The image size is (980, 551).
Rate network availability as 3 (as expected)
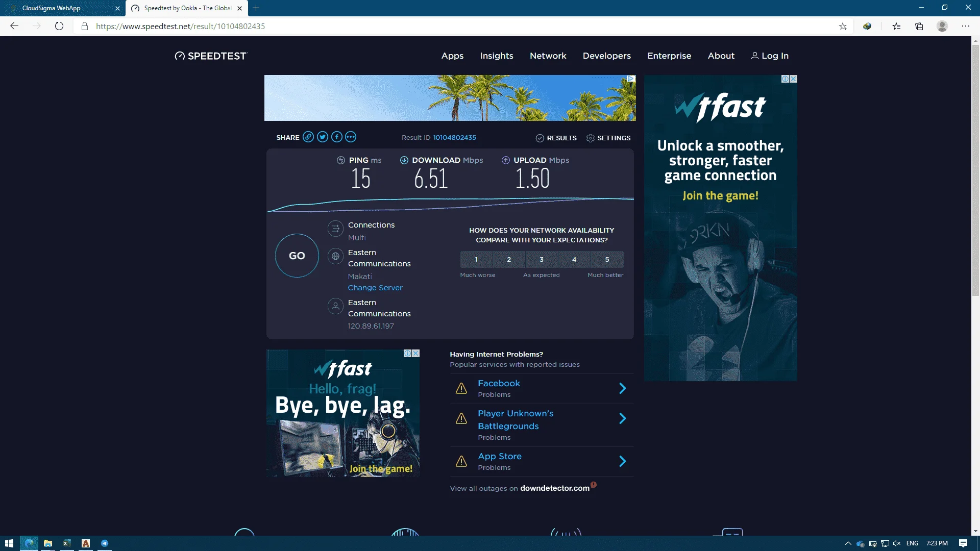pyautogui.click(x=542, y=260)
